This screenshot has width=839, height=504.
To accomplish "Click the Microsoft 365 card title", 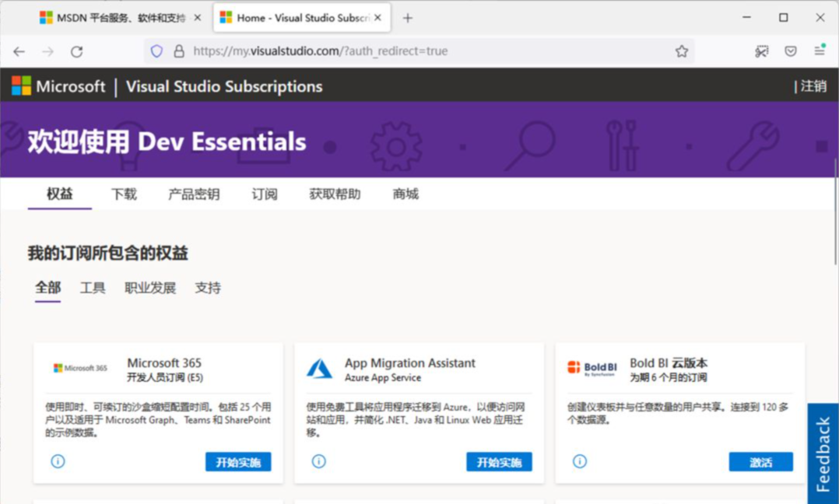I will (x=164, y=363).
